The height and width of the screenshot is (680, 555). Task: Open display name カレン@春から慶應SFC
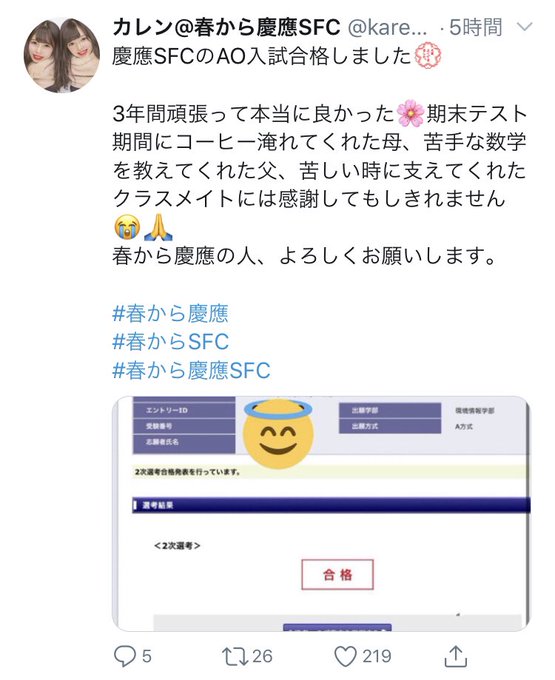tap(226, 27)
